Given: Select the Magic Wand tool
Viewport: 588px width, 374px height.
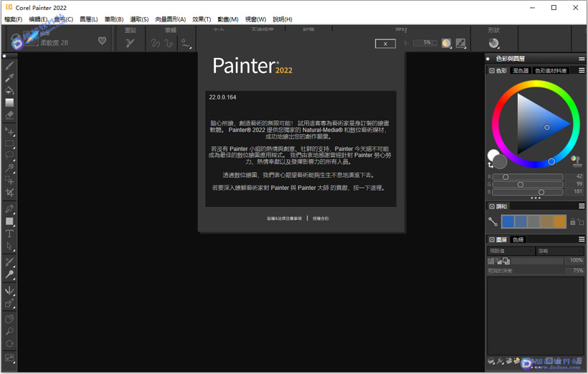Looking at the screenshot, I should pyautogui.click(x=9, y=168).
